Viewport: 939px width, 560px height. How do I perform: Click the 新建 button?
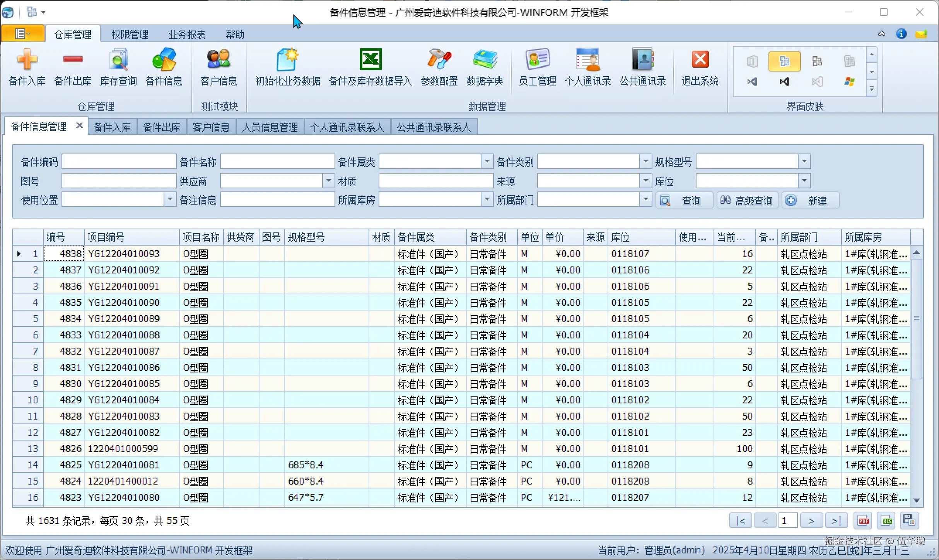tap(810, 200)
